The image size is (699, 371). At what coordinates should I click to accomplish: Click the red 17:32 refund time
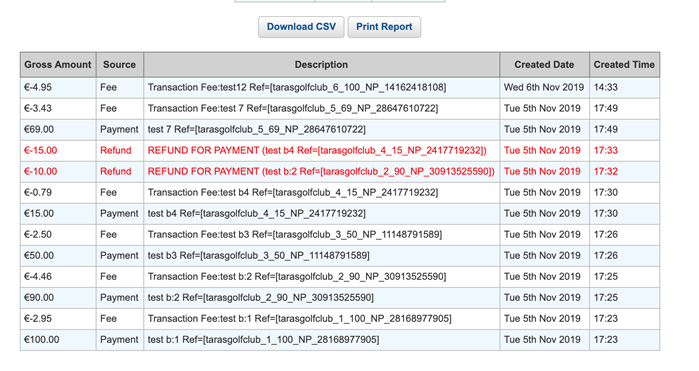point(606,171)
